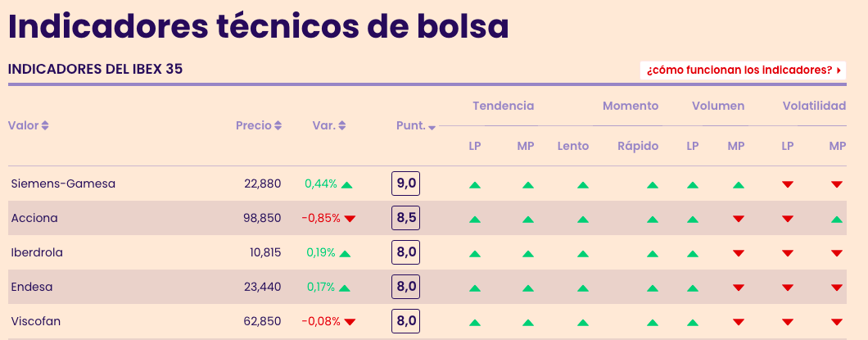Sort table by Valor column
Image resolution: width=868 pixels, height=340 pixels.
click(29, 125)
